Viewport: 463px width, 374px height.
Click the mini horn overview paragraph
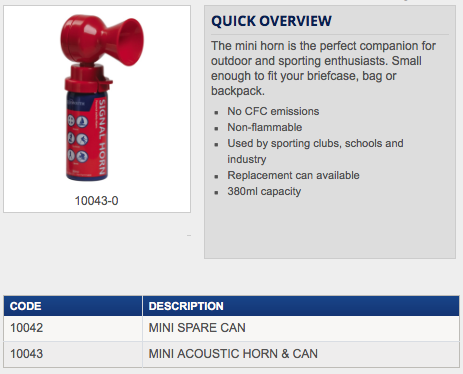[x=323, y=68]
